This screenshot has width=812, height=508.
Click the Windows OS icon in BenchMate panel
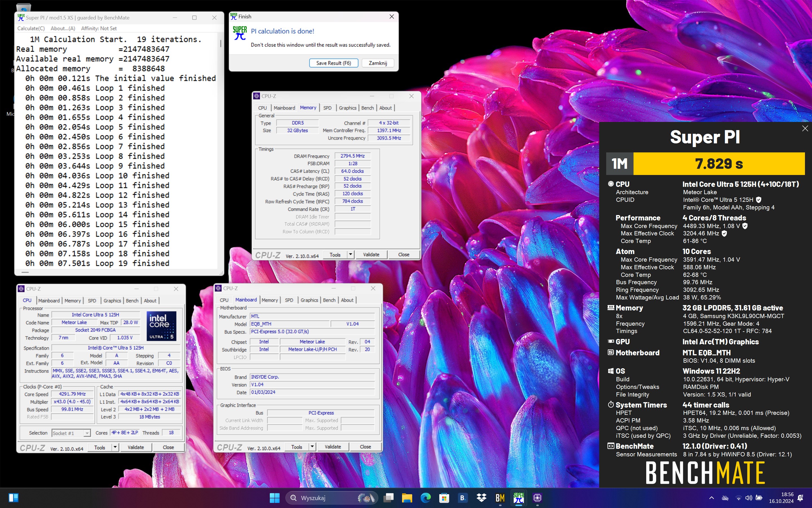(611, 371)
